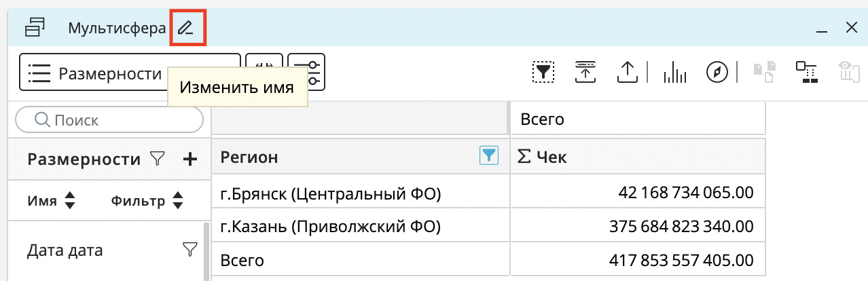The width and height of the screenshot is (868, 281).
Task: Click the bar chart icon in toolbar
Action: pyautogui.click(x=675, y=71)
